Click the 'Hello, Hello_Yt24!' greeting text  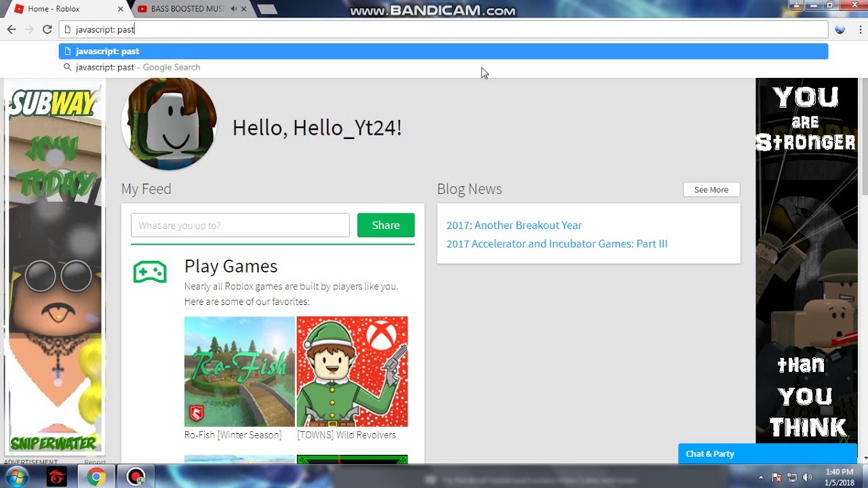pos(317,127)
